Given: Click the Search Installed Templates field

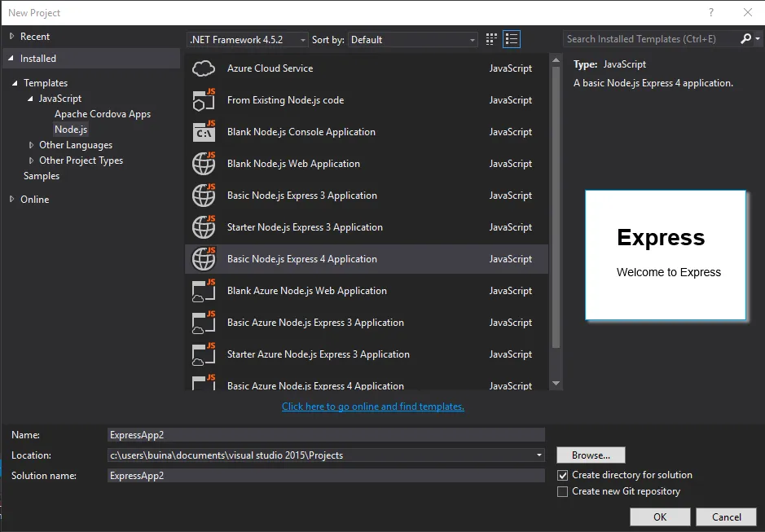Looking at the screenshot, I should [650, 39].
